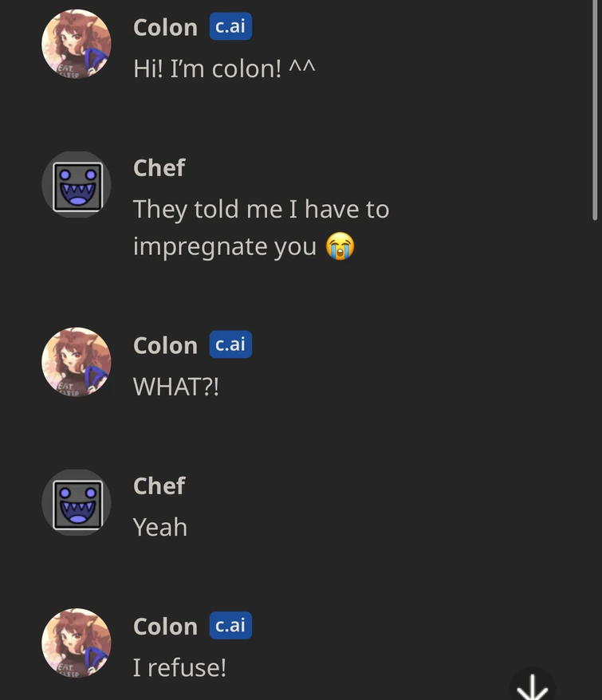Click the c.ai badge above "WHAT?!"
The width and height of the screenshot is (602, 700).
[230, 344]
